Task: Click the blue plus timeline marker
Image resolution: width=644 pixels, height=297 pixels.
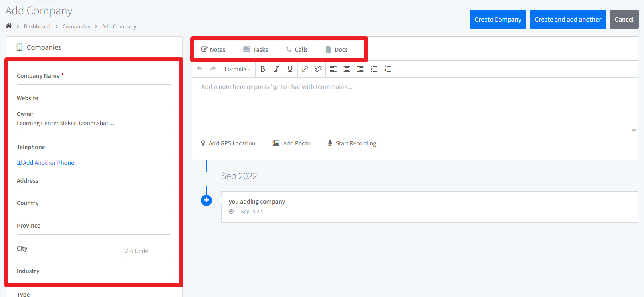Action: click(206, 200)
